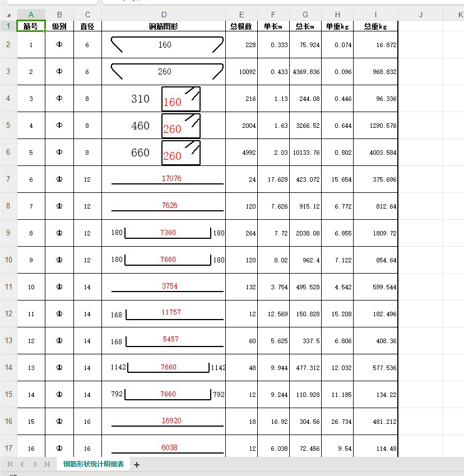Select the total count cell 2004
The width and height of the screenshot is (464, 476).
242,126
